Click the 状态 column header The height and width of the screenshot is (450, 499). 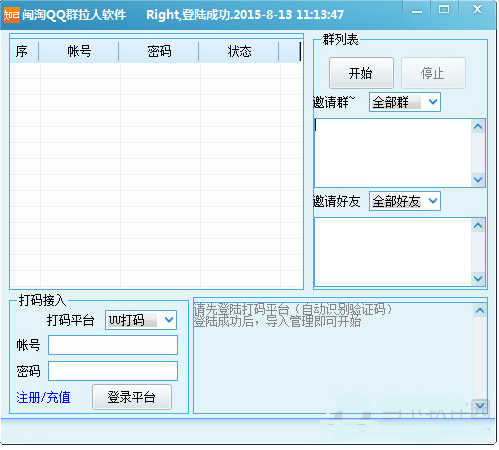239,51
